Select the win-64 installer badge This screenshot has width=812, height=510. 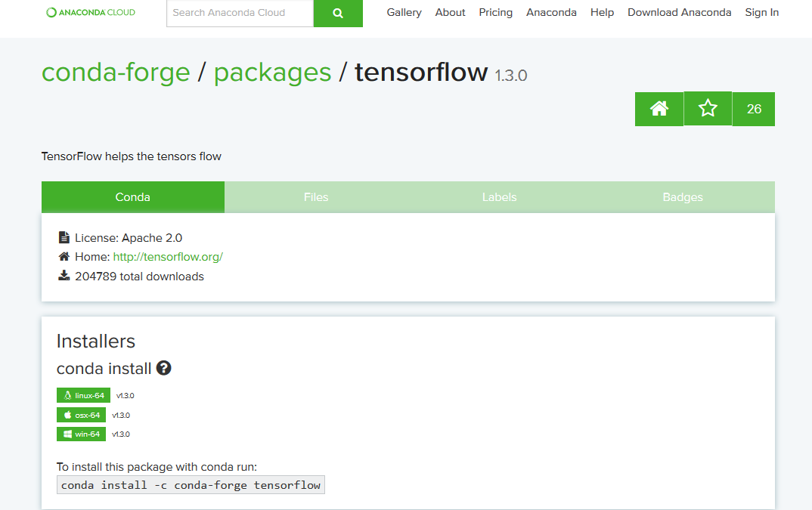[x=82, y=434]
